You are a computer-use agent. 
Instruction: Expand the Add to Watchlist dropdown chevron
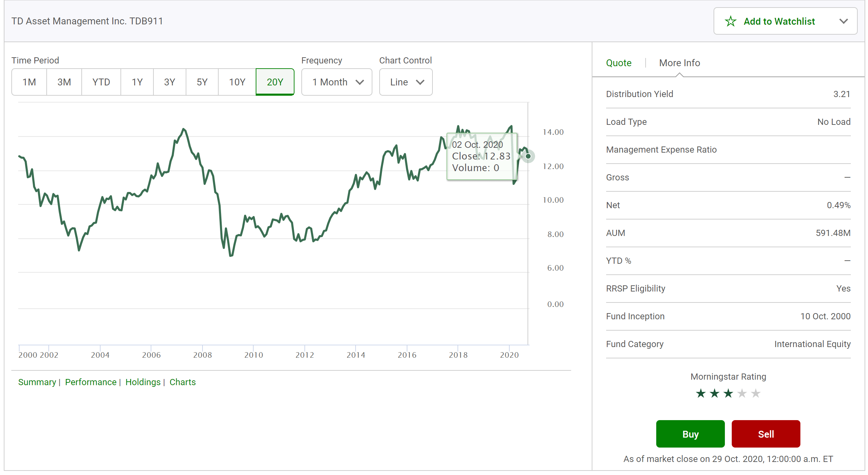click(x=844, y=21)
